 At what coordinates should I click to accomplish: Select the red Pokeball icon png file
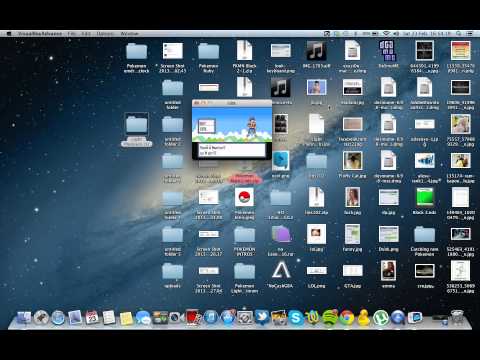click(x=244, y=203)
